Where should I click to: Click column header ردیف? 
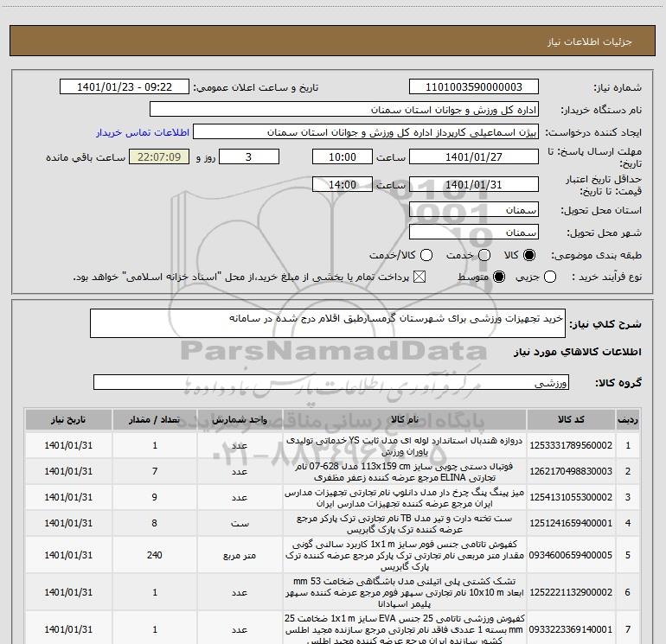pyautogui.click(x=628, y=420)
